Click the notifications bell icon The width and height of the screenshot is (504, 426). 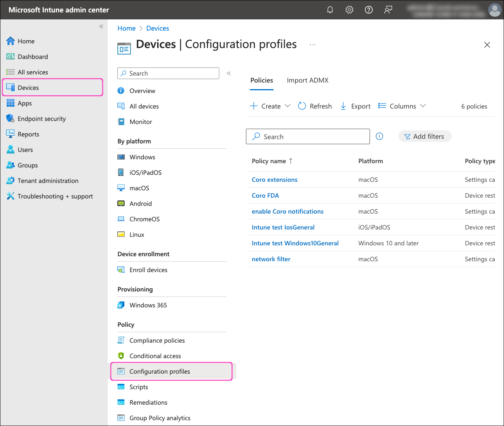pos(330,10)
